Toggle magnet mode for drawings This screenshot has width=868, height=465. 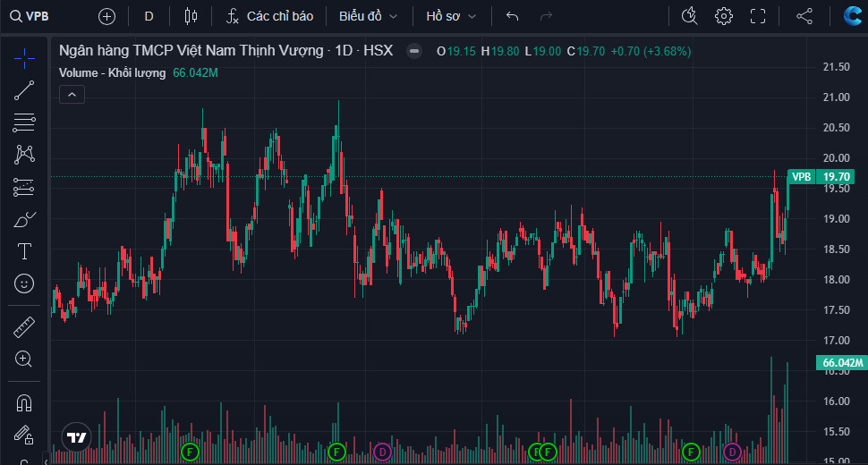pyautogui.click(x=24, y=403)
